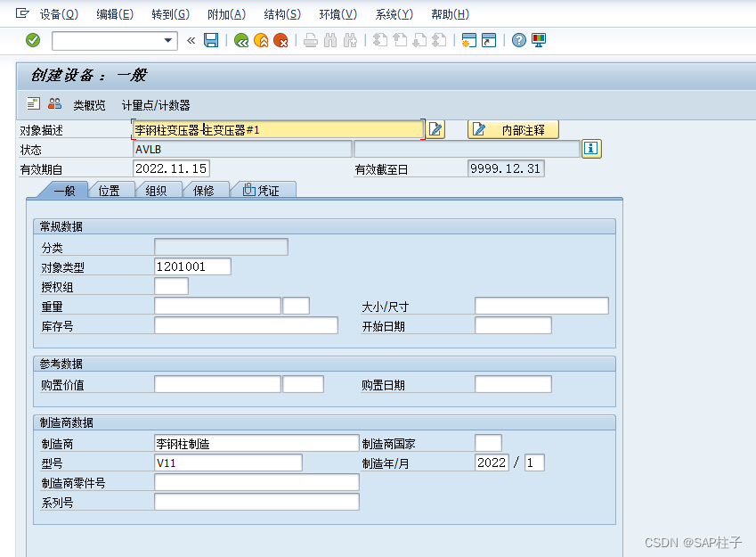Screen dimensions: 756x557
Task: Click the 制造商 field with 李钢柱制造
Action: [x=256, y=443]
